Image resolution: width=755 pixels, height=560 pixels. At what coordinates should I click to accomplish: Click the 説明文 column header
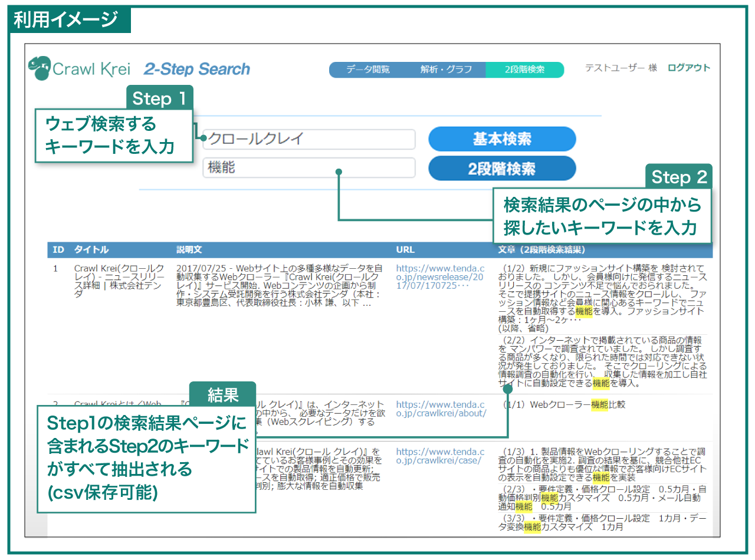(x=189, y=249)
